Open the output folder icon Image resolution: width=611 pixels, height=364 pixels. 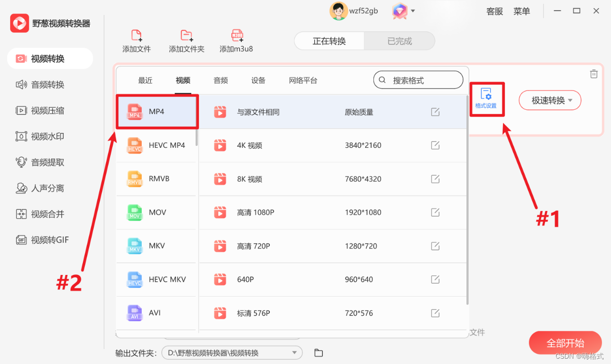coord(319,353)
